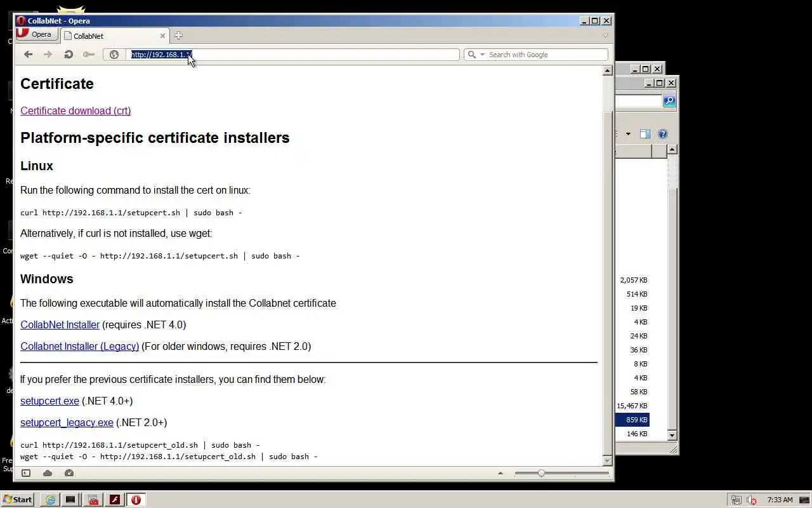Click the blue help icon in Explorer window
The image size is (812, 508).
[663, 134]
